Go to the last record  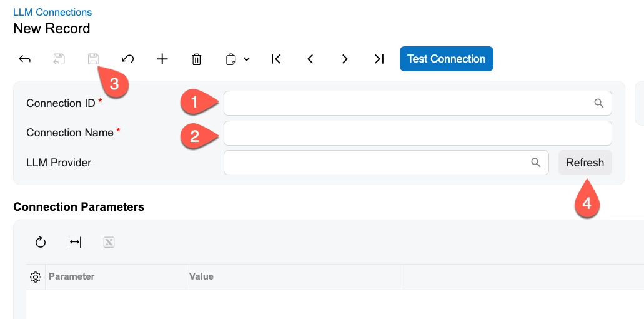(x=379, y=59)
